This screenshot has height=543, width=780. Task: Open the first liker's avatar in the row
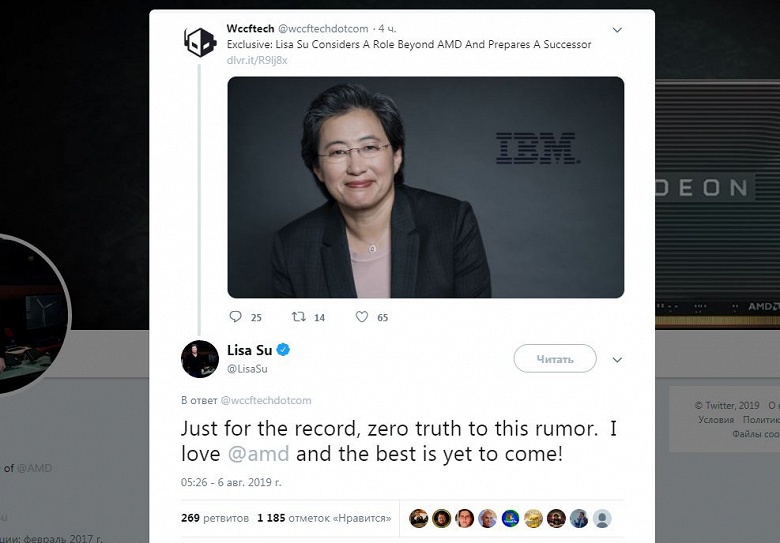[419, 518]
